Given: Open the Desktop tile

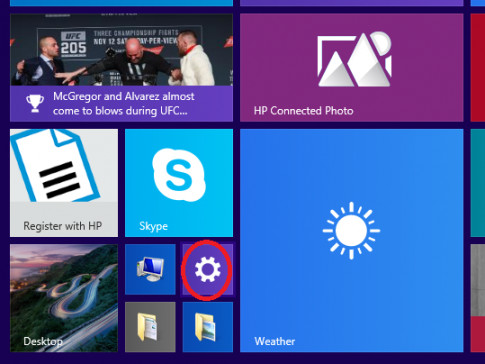Looking at the screenshot, I should [x=64, y=298].
